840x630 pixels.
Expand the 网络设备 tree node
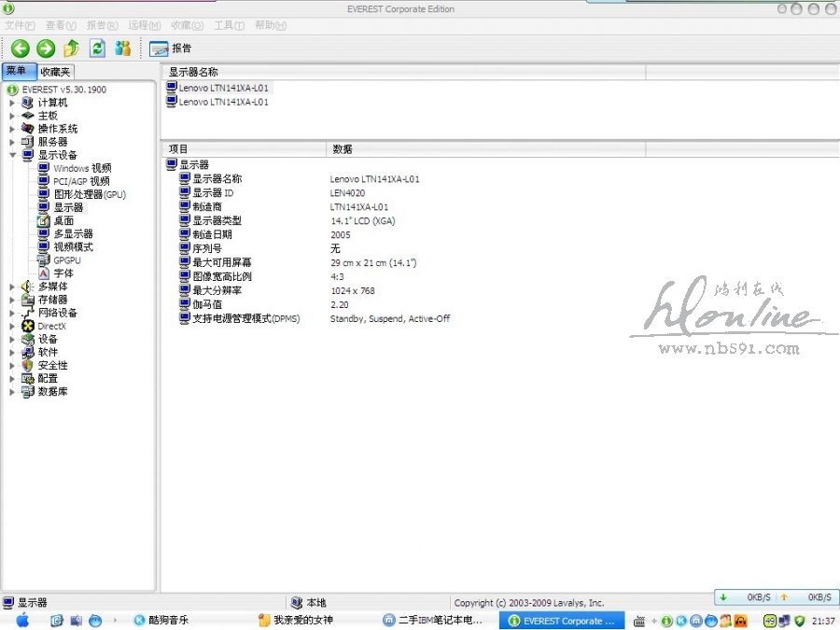(12, 314)
